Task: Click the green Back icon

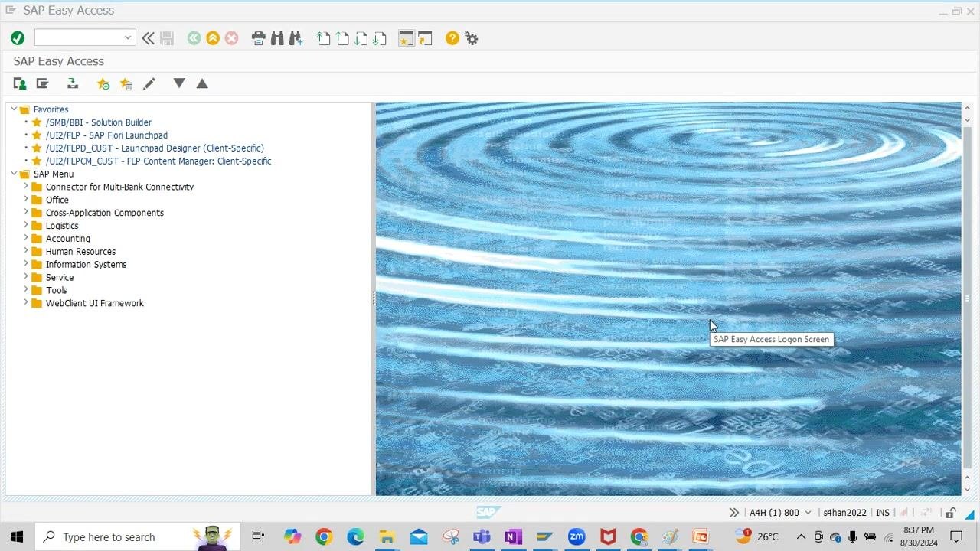Action: click(x=194, y=38)
